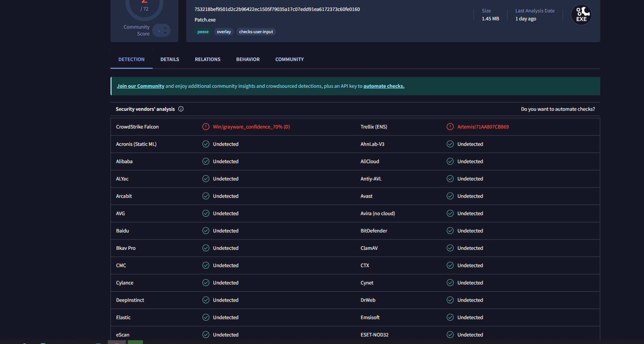
Task: Click the checkmark icon in Alibaba row
Action: click(206, 161)
